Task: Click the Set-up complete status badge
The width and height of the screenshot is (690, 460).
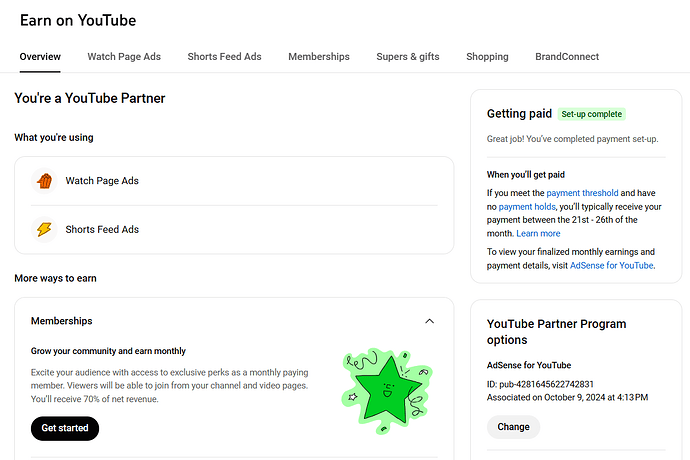Action: [x=592, y=114]
